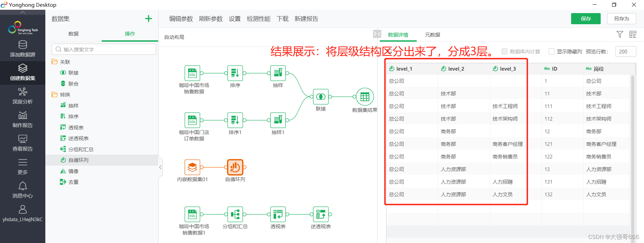Select the 联接 node in the canvas
Screen dimensions: 644x243
(x=321, y=96)
